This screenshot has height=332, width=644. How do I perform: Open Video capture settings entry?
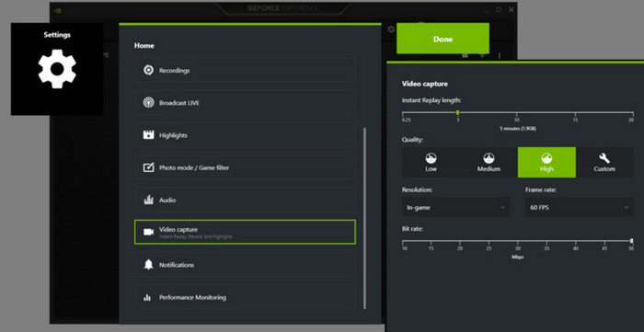coord(245,233)
